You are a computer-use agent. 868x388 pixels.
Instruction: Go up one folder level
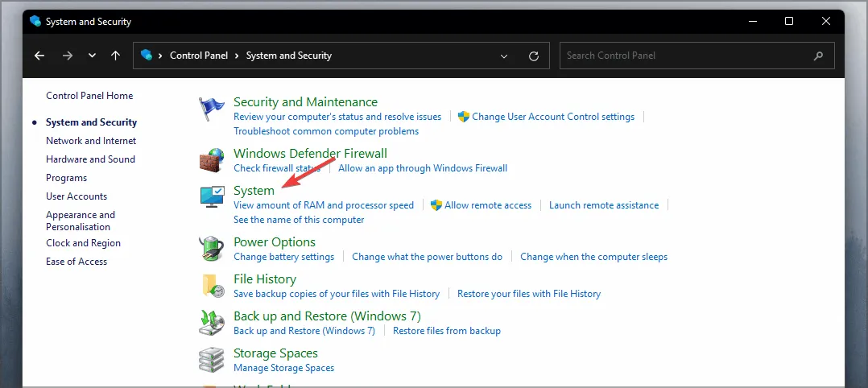pos(115,56)
